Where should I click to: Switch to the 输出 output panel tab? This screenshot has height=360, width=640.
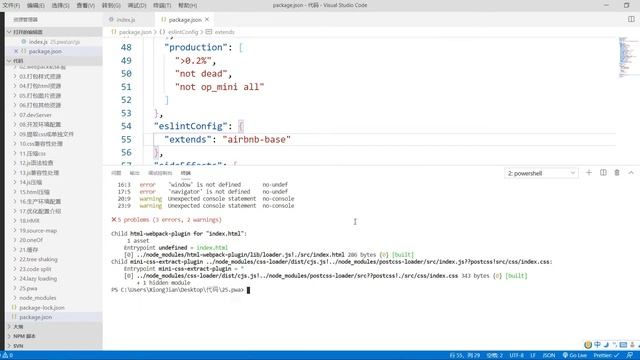click(134, 173)
